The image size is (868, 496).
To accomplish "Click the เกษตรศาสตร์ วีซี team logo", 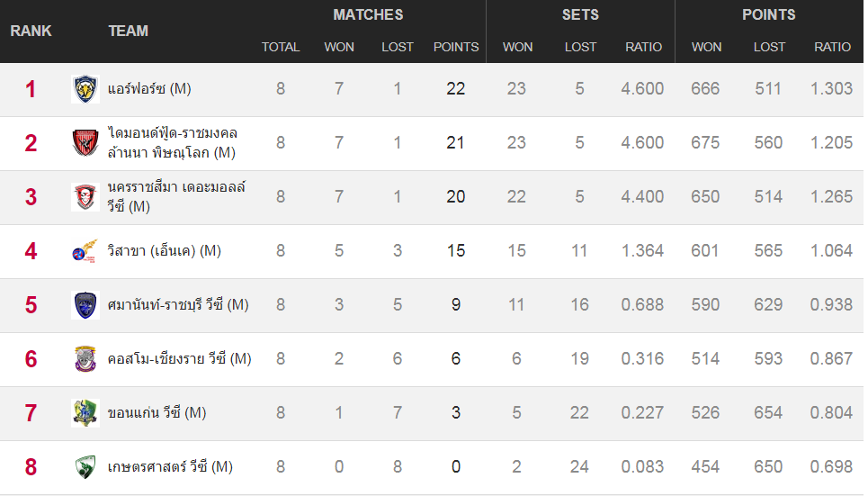I will point(85,467).
